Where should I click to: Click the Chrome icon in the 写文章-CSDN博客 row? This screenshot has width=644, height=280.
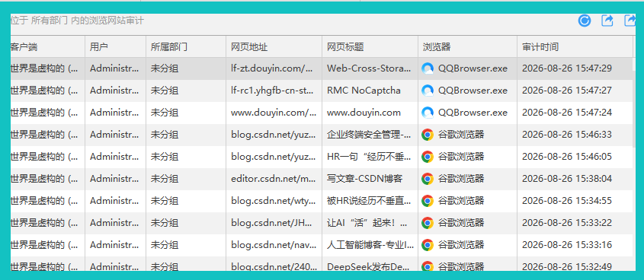click(x=428, y=179)
